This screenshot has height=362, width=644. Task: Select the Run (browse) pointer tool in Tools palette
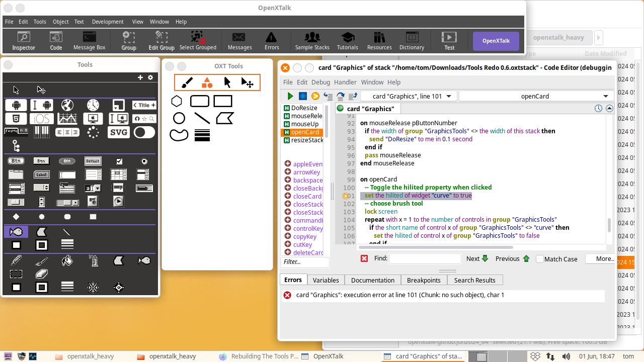16,89
